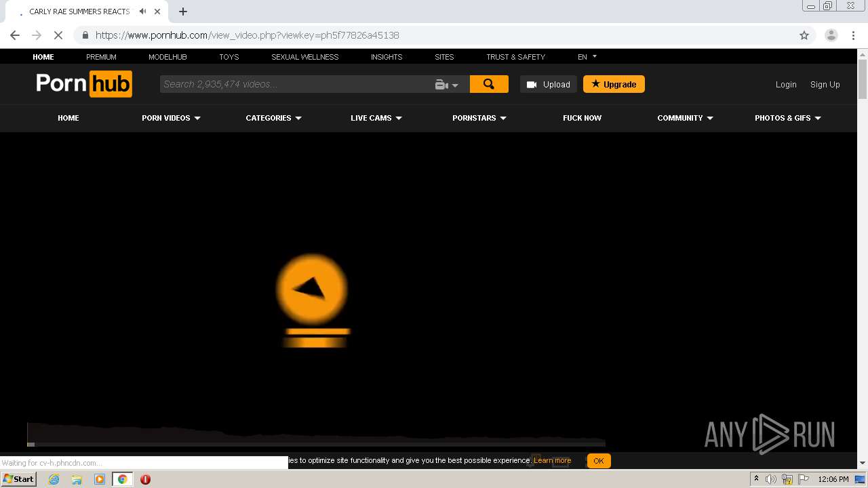Open PREMIUM in the top strip
Viewport: 868px width, 488px height.
(x=101, y=57)
